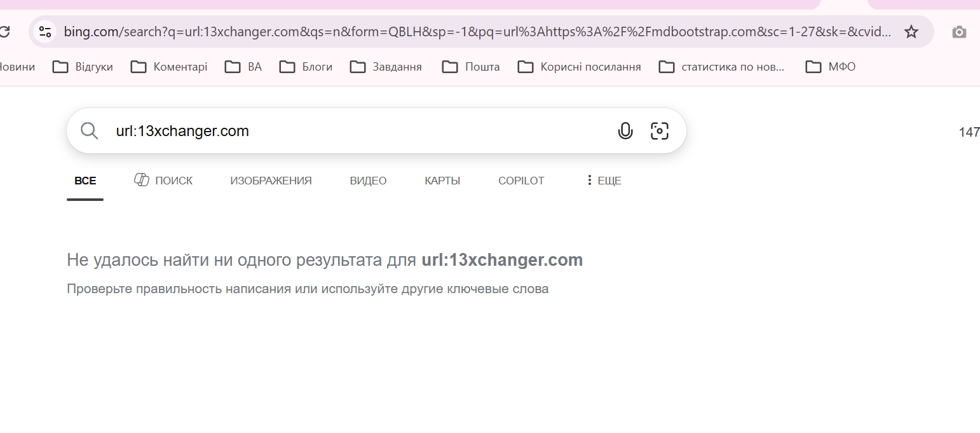Open the Блоги bookmarks folder
The height and width of the screenshot is (433, 980).
click(x=306, y=67)
